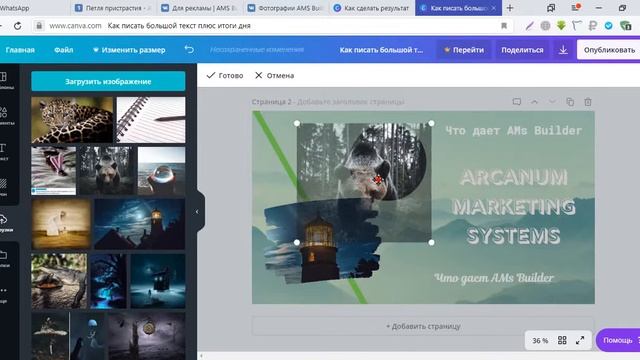Click the site lock icon
The height and width of the screenshot is (360, 640).
click(39, 26)
